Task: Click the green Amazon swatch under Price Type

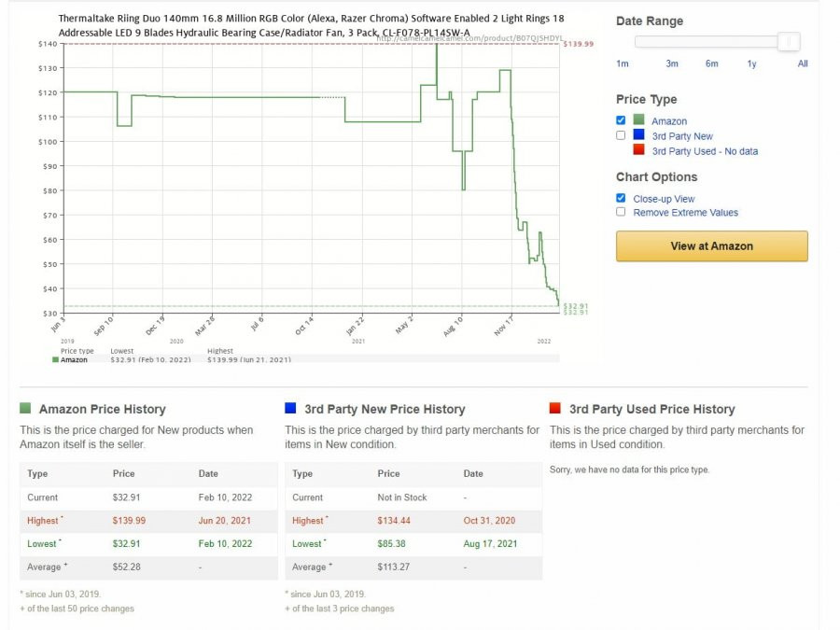Action: coord(638,119)
